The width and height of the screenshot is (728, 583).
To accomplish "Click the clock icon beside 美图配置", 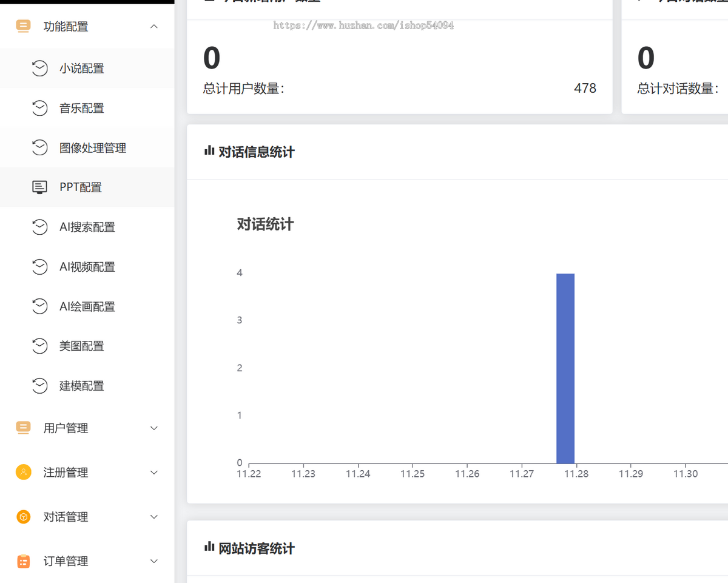I will coord(39,346).
